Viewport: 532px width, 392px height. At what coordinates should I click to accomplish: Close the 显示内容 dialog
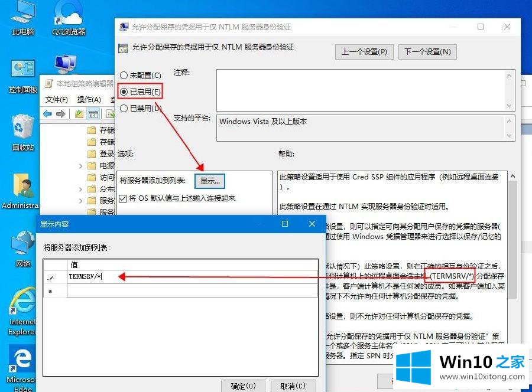click(312, 224)
